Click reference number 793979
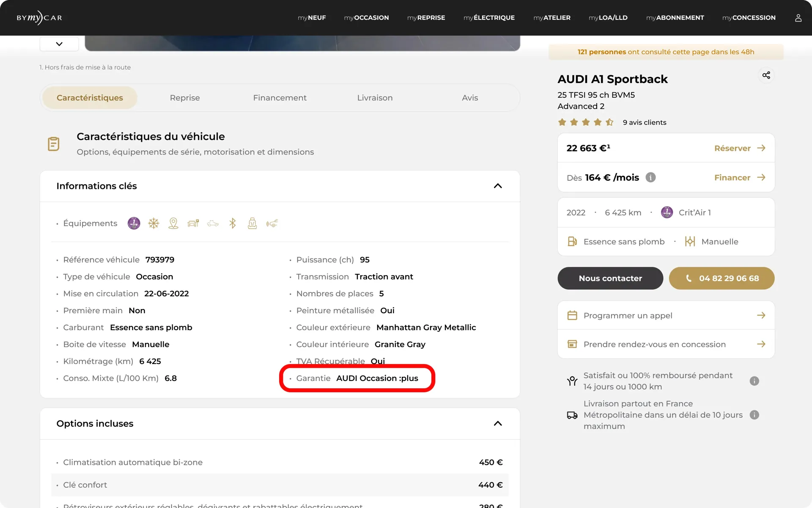This screenshot has height=508, width=812. [x=160, y=260]
